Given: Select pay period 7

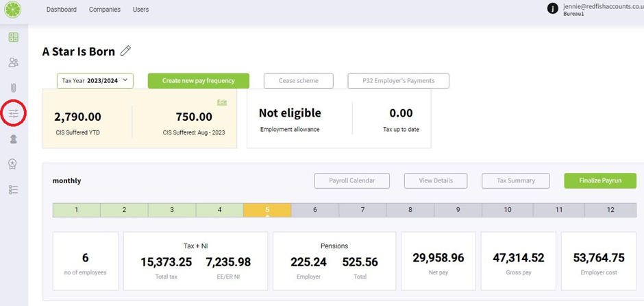Looking at the screenshot, I should (362, 210).
